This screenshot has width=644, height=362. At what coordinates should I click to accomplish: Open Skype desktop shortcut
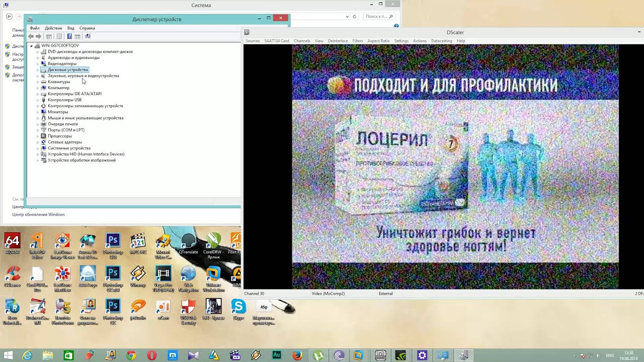[238, 309]
